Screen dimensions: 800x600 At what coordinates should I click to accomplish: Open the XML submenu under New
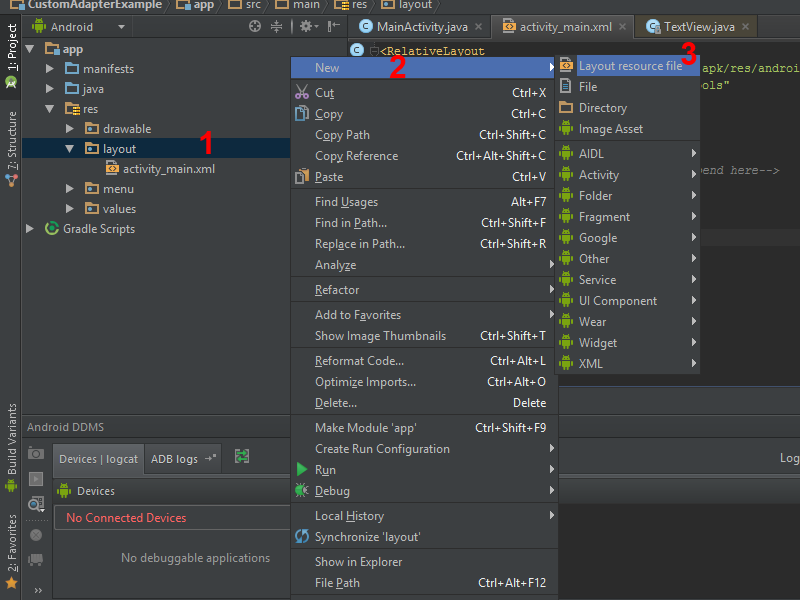tap(628, 363)
